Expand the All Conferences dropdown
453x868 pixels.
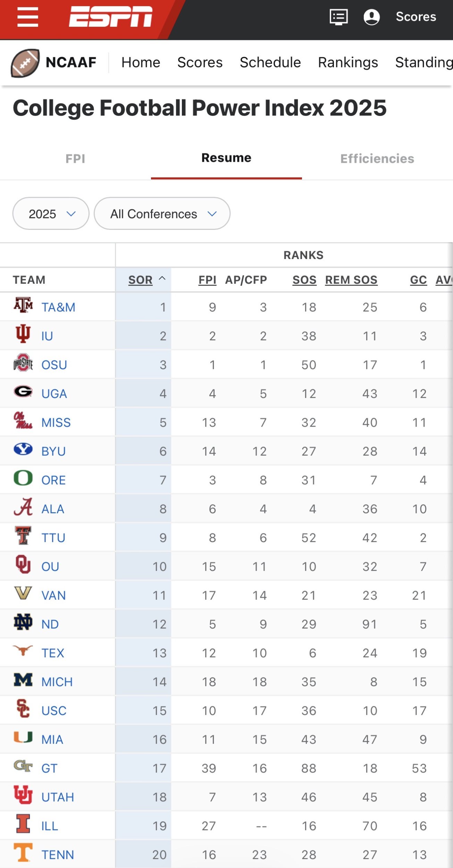click(162, 214)
